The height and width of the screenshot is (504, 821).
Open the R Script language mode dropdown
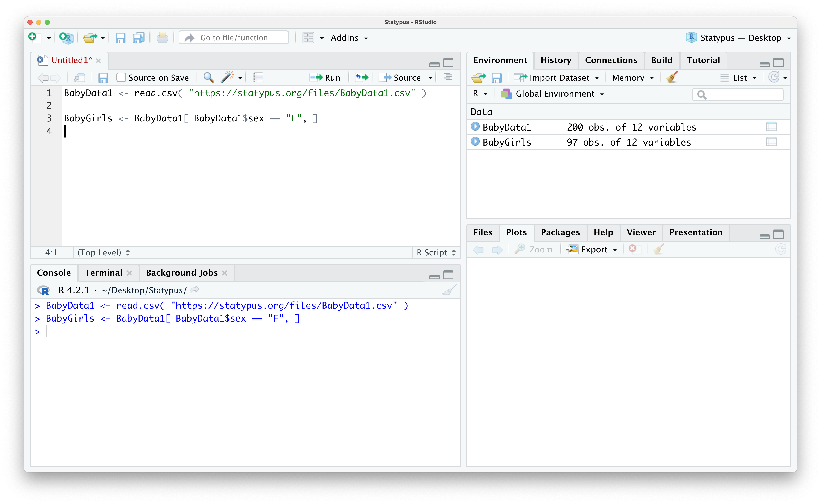click(x=436, y=252)
